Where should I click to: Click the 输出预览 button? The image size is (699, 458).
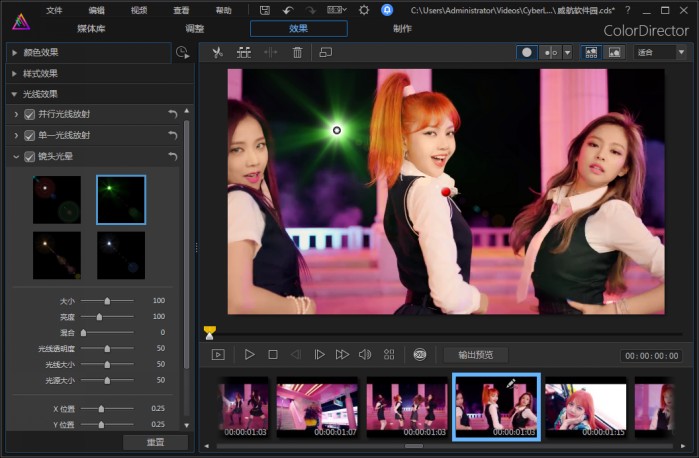[x=476, y=355]
